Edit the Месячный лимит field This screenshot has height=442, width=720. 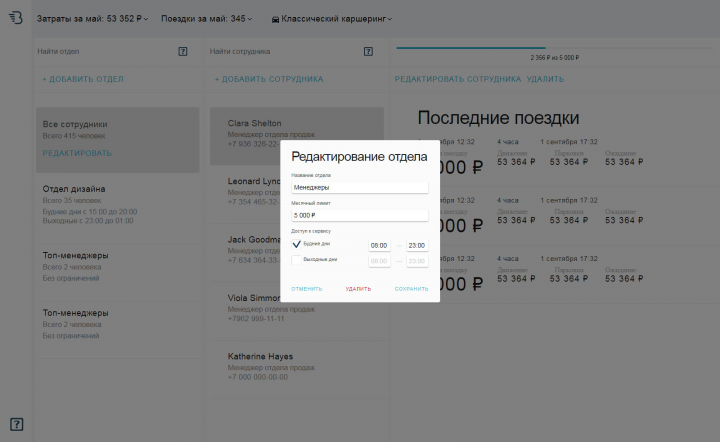pyautogui.click(x=360, y=215)
